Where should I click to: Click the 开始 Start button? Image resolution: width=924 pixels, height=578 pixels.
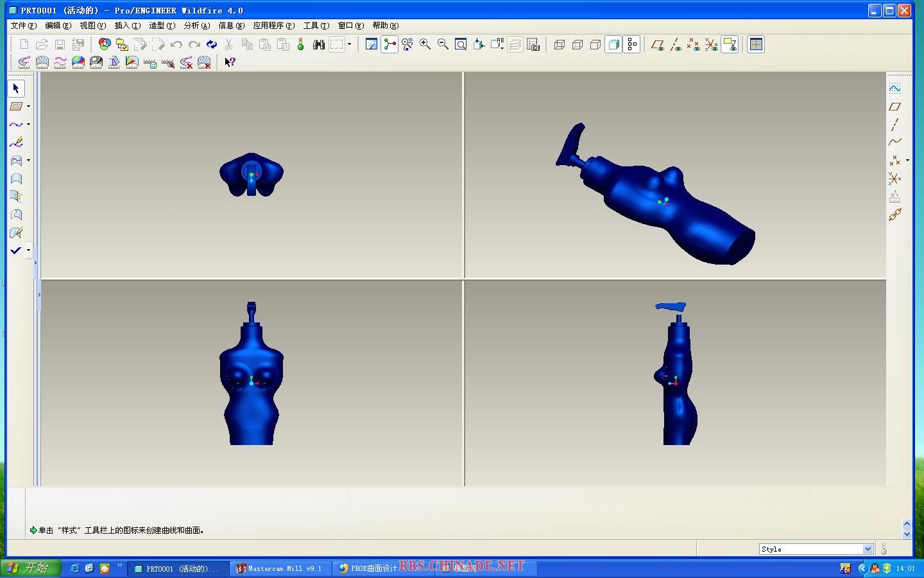[30, 568]
